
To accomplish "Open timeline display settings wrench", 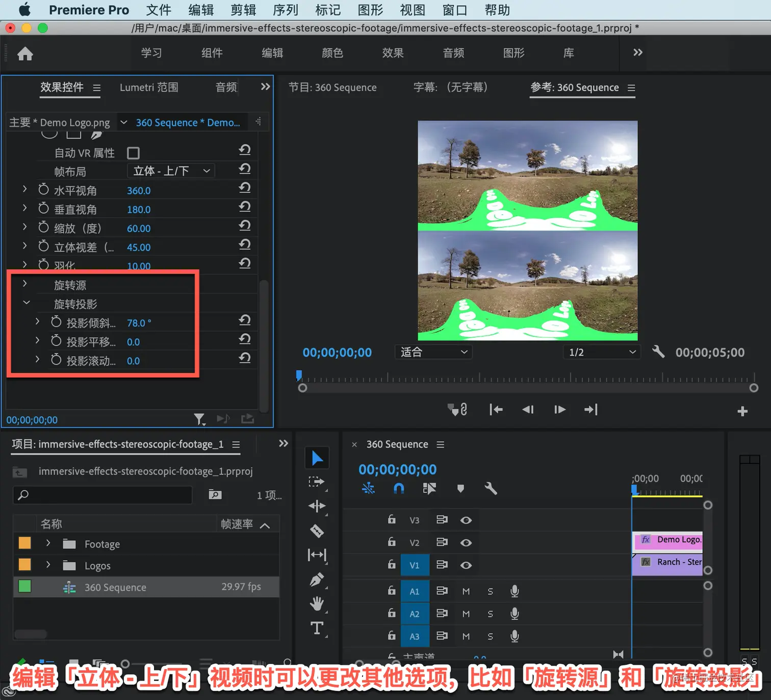I will pyautogui.click(x=491, y=488).
